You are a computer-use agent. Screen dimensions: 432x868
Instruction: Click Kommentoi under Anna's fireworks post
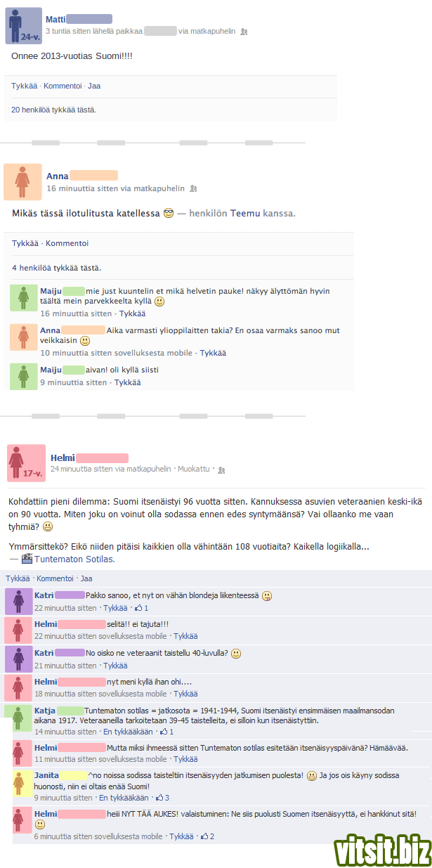coord(67,243)
